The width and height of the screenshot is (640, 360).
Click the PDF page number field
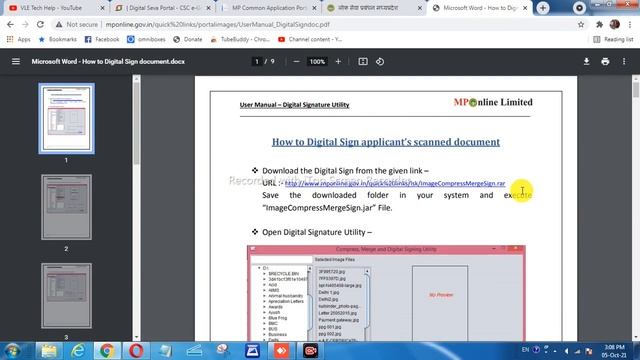[257, 62]
